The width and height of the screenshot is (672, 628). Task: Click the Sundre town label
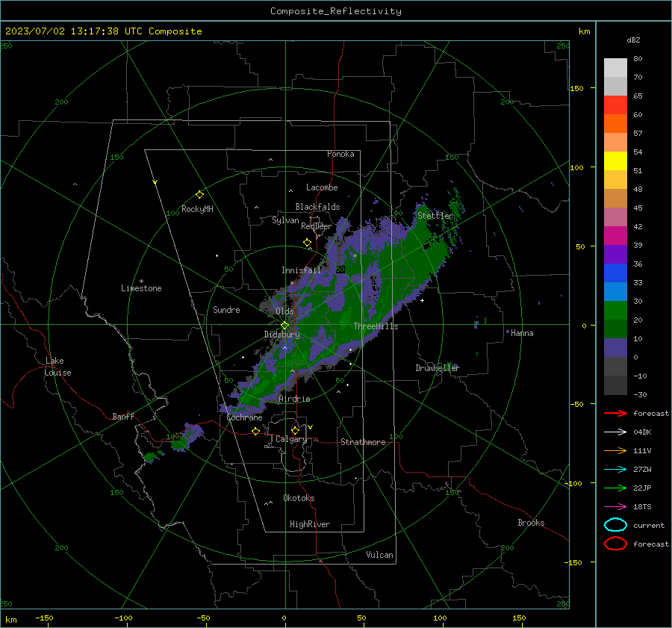pyautogui.click(x=226, y=309)
